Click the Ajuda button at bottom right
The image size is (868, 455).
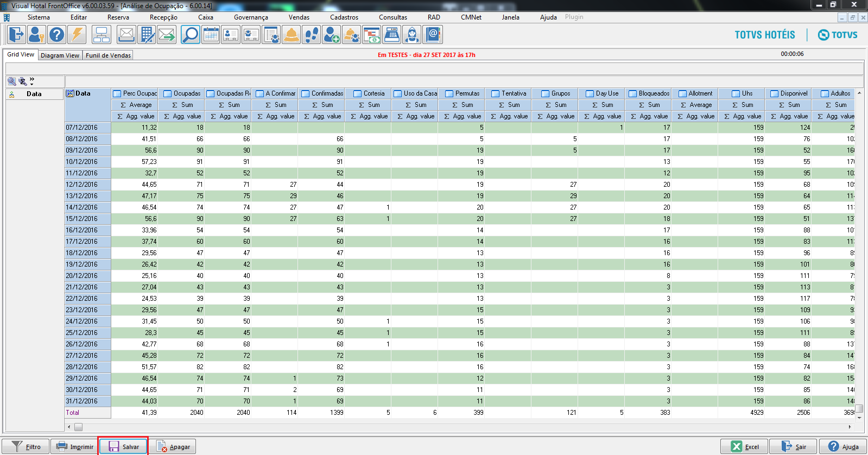842,447
